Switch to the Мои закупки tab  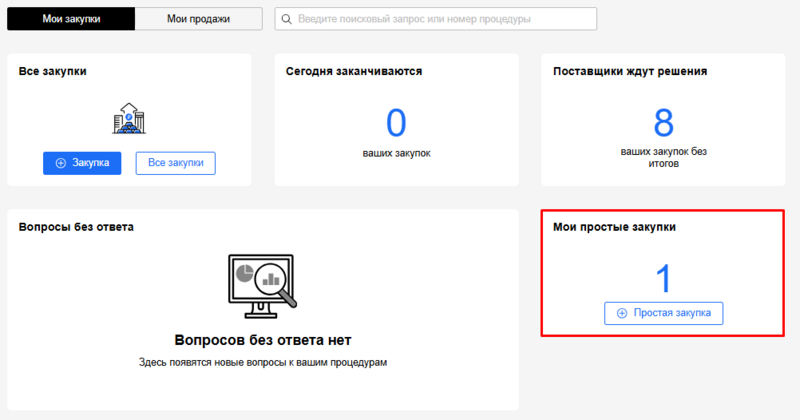tap(71, 19)
